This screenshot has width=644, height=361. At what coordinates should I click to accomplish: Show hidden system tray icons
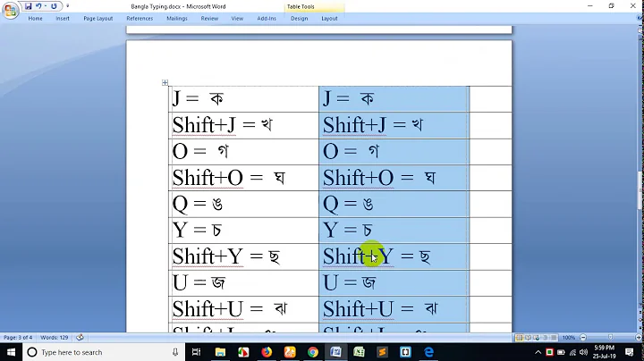[x=538, y=352]
